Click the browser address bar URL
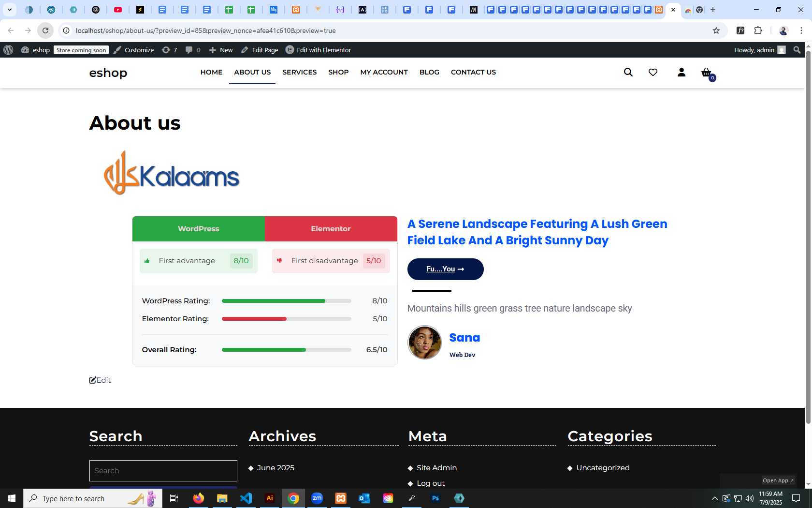 click(x=206, y=30)
